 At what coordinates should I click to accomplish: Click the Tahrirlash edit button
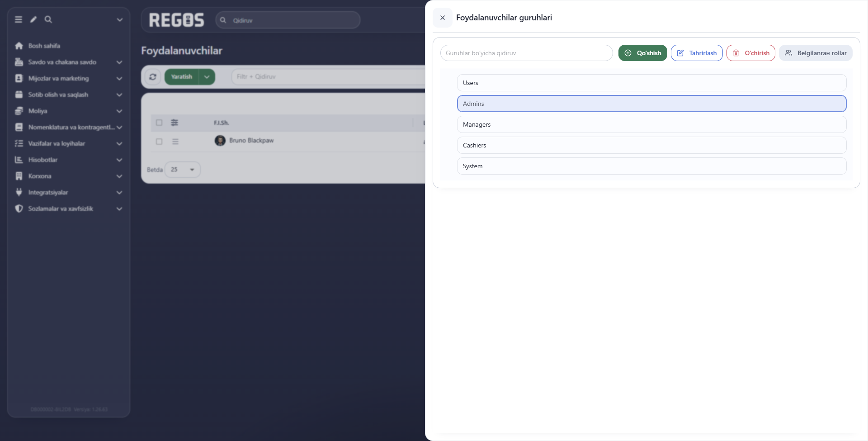[x=697, y=53]
